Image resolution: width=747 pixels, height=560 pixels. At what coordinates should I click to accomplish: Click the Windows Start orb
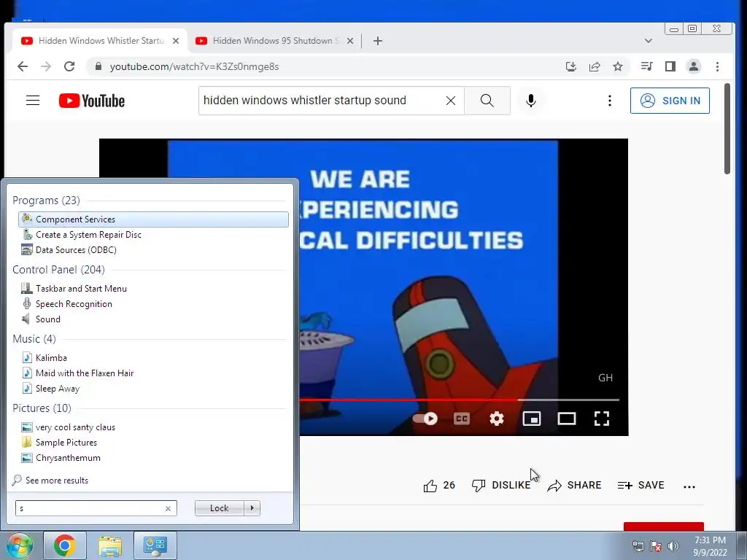point(19,545)
